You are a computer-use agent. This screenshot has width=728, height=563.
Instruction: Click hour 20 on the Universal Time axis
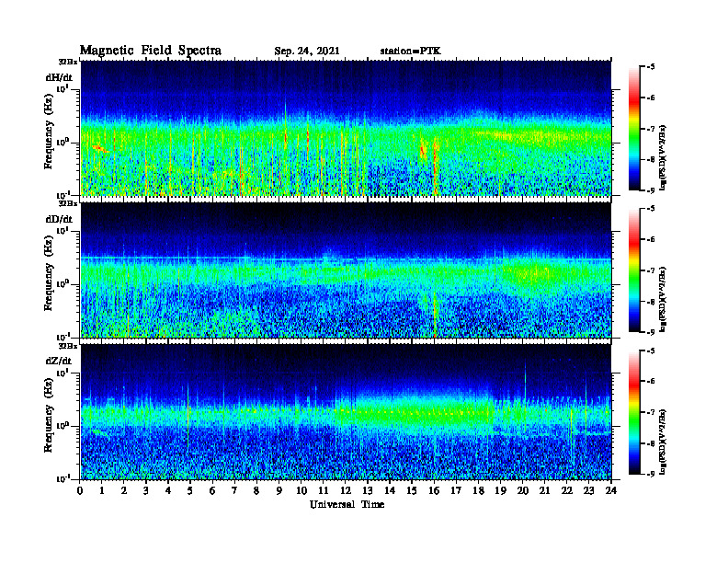click(523, 491)
